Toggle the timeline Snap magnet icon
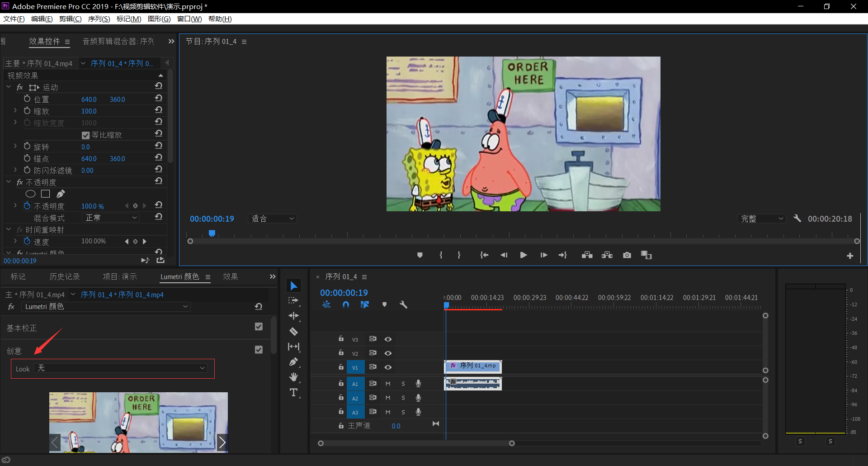868x466 pixels. 346,305
